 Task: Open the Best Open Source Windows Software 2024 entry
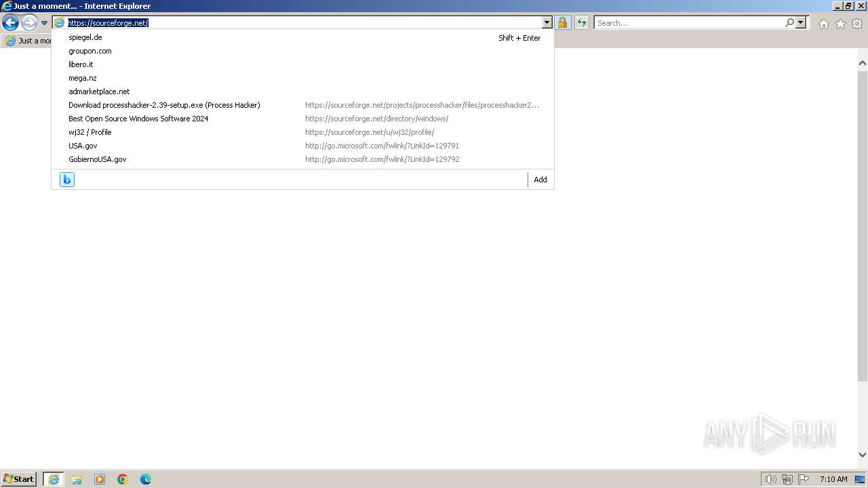click(x=302, y=119)
